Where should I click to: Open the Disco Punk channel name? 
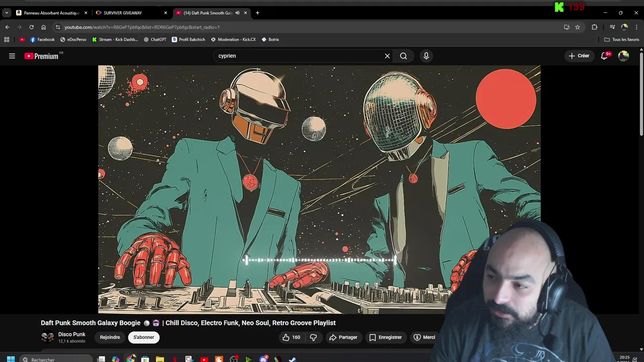(x=71, y=334)
